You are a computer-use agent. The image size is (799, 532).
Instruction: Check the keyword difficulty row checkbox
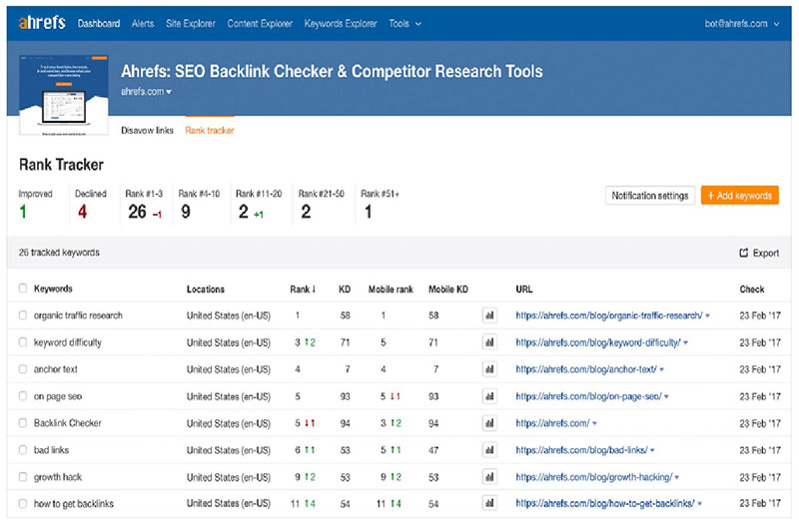[x=22, y=342]
